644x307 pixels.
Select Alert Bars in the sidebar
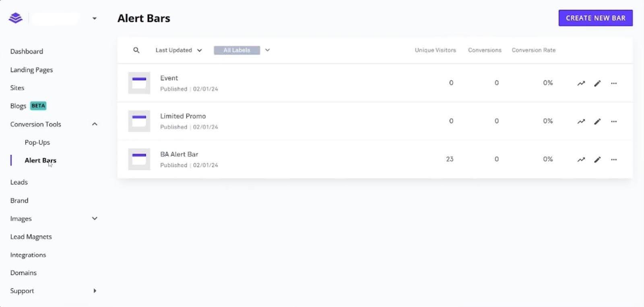pos(40,160)
